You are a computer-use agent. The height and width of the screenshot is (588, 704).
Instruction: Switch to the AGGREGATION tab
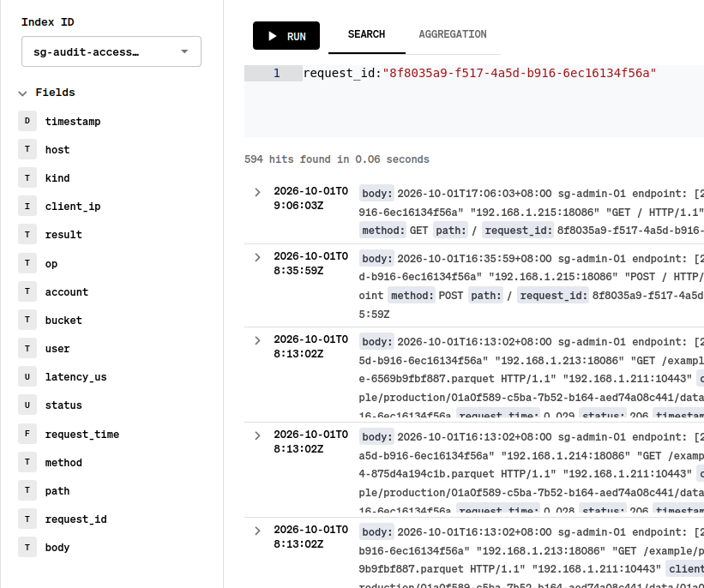(x=453, y=34)
